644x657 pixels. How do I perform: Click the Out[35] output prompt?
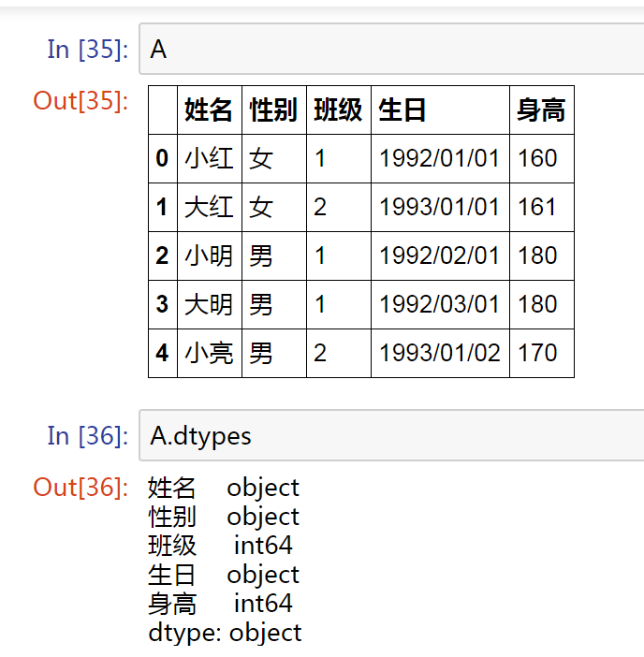pyautogui.click(x=80, y=101)
